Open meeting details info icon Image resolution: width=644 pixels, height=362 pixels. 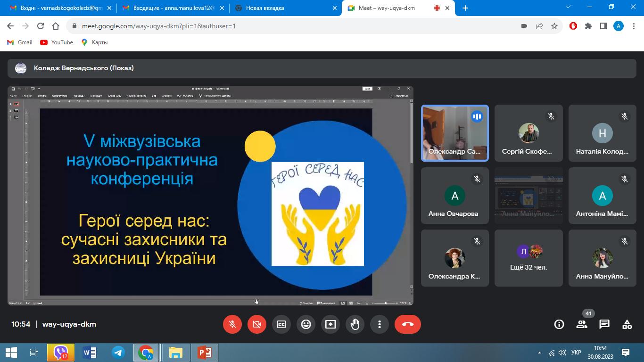(x=559, y=324)
